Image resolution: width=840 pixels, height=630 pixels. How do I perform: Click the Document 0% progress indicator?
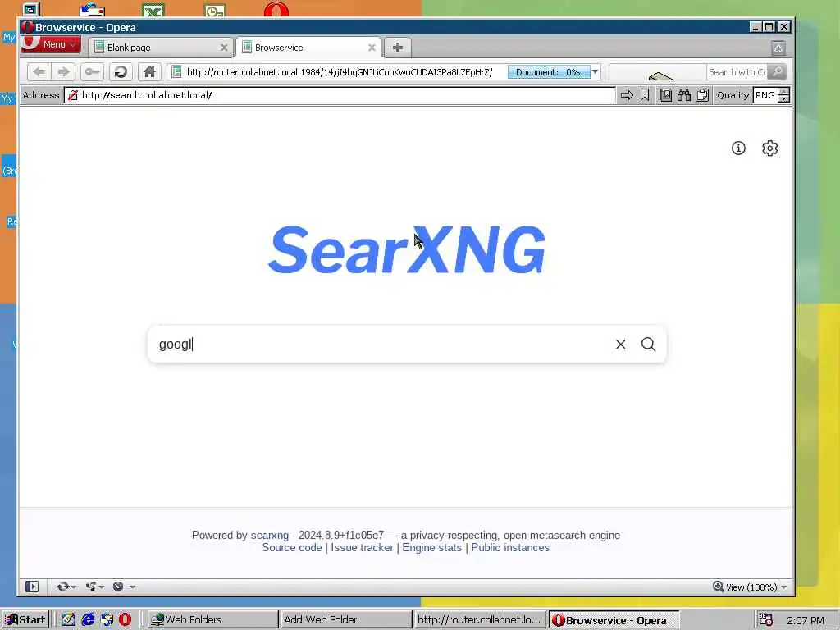point(549,72)
